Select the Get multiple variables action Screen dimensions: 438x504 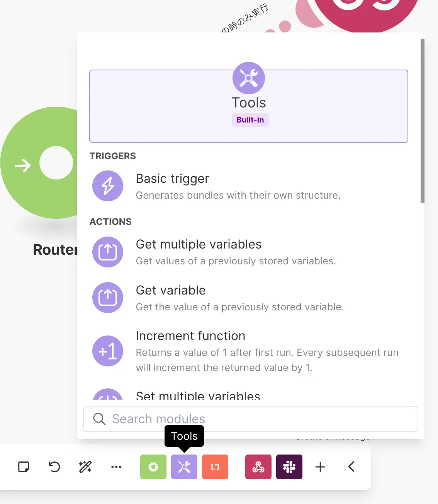(216, 252)
